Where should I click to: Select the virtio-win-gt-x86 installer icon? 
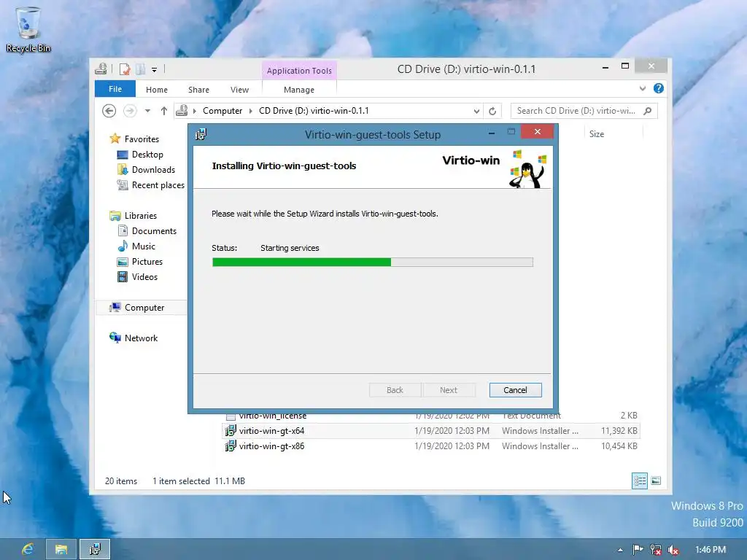tap(231, 446)
